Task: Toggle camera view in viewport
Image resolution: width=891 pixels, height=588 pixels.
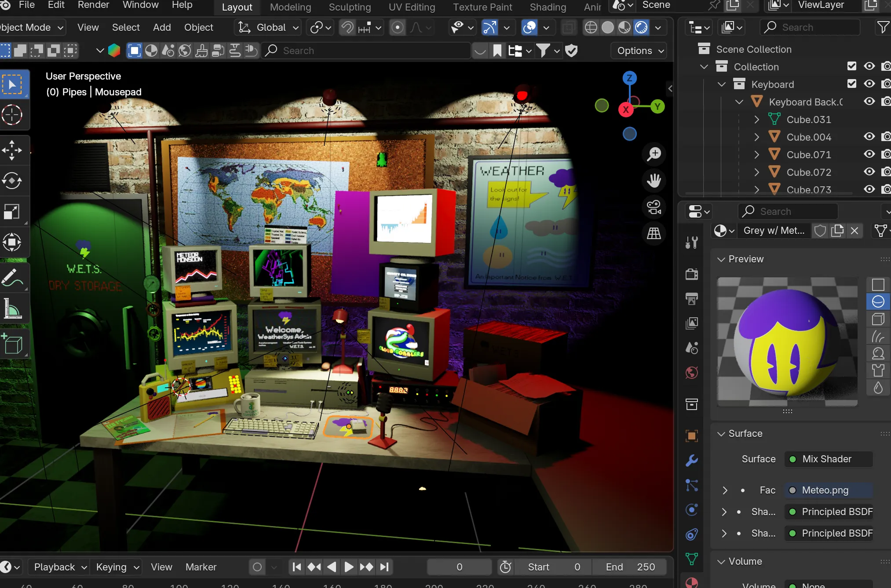Action: pos(654,207)
